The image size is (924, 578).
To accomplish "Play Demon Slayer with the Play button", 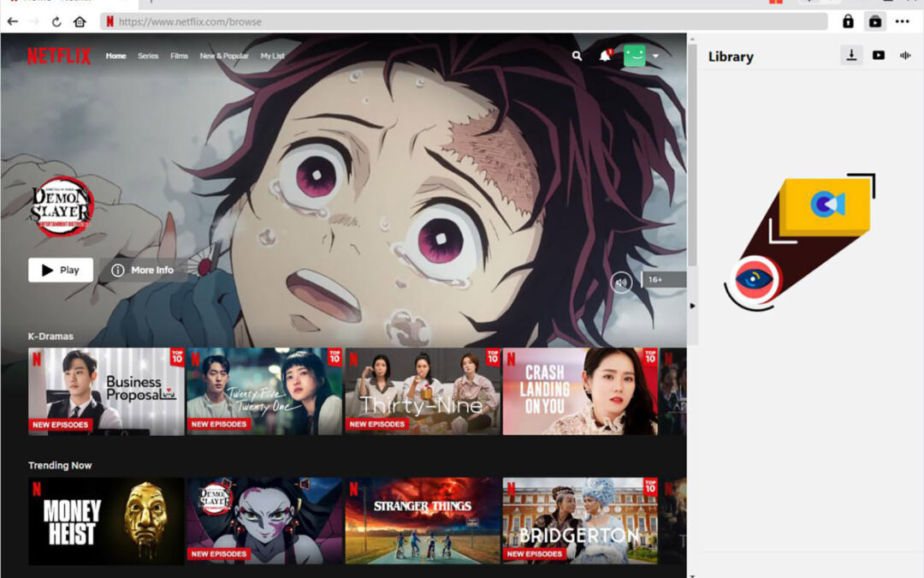I will coord(61,270).
